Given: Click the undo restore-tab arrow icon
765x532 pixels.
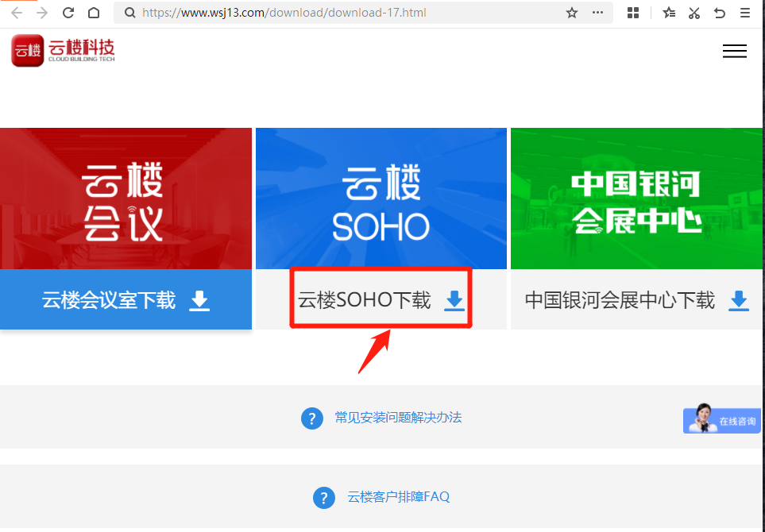Looking at the screenshot, I should click(720, 13).
